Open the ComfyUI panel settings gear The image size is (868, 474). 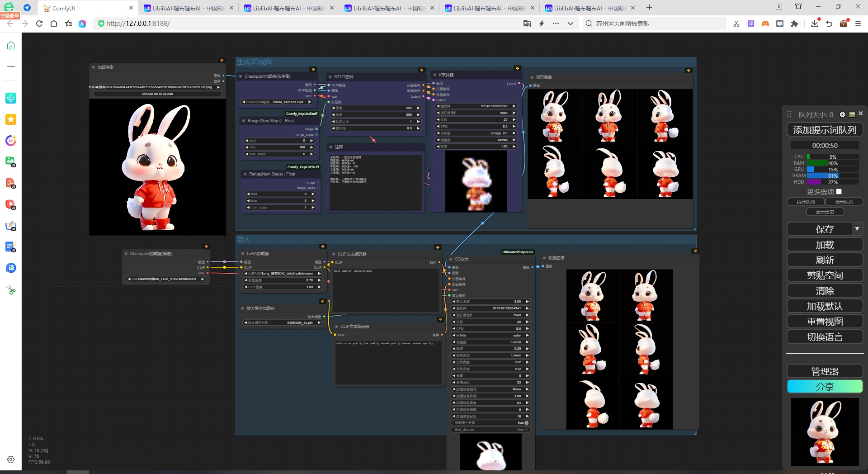(x=842, y=114)
